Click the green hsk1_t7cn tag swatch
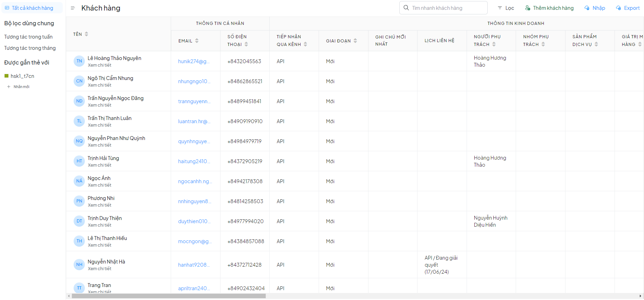 [6, 76]
